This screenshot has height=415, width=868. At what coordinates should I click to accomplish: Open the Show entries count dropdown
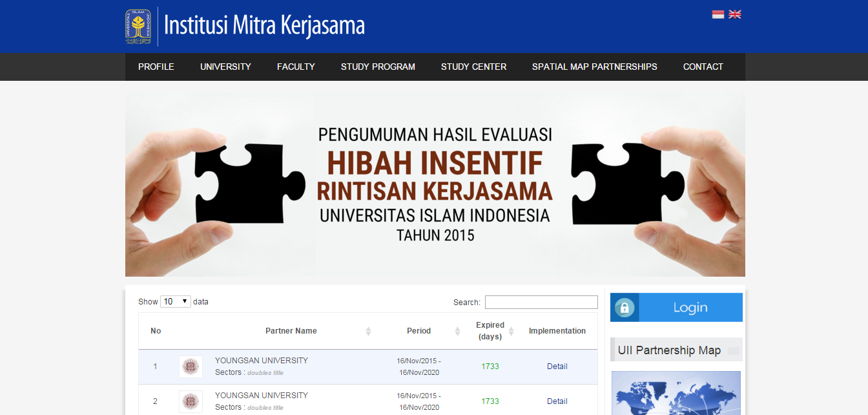pos(176,301)
